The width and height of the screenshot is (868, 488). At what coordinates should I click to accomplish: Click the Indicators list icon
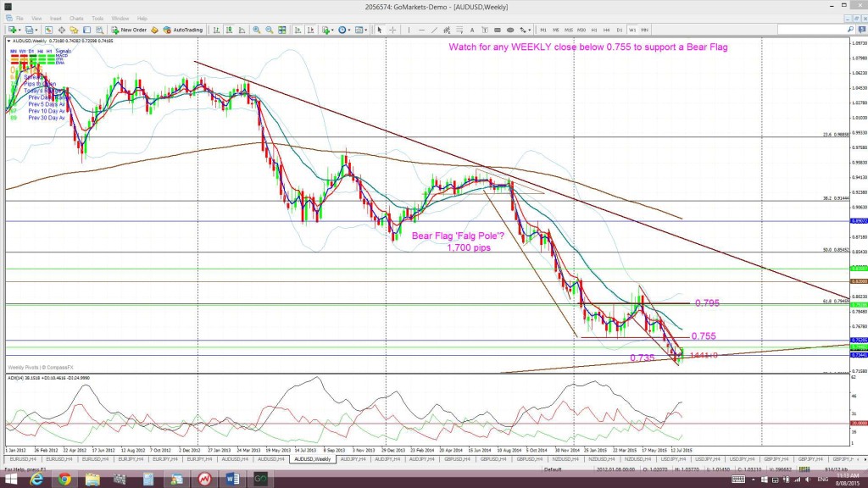pyautogui.click(x=325, y=30)
